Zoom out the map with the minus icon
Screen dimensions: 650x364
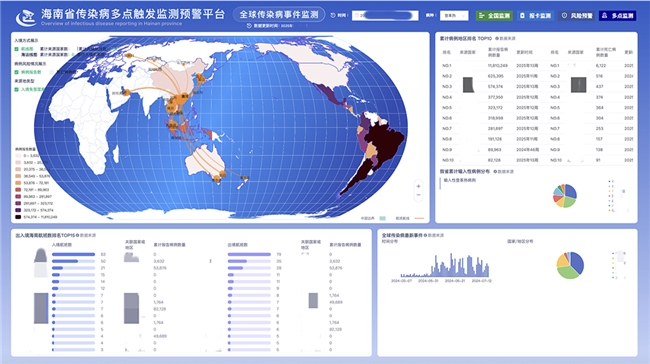click(418, 195)
